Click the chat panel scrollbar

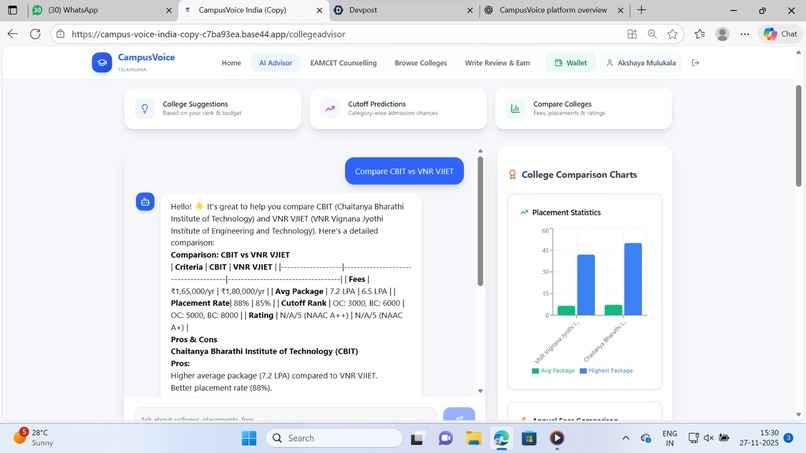coord(480,221)
